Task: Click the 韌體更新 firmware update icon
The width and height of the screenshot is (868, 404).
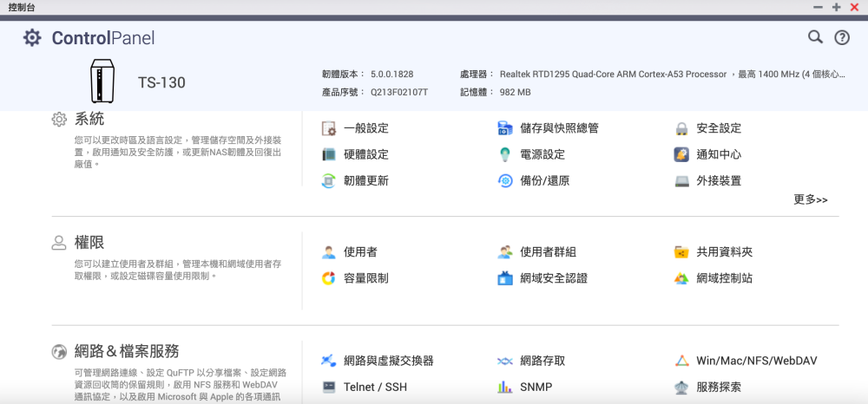Action: (x=329, y=181)
